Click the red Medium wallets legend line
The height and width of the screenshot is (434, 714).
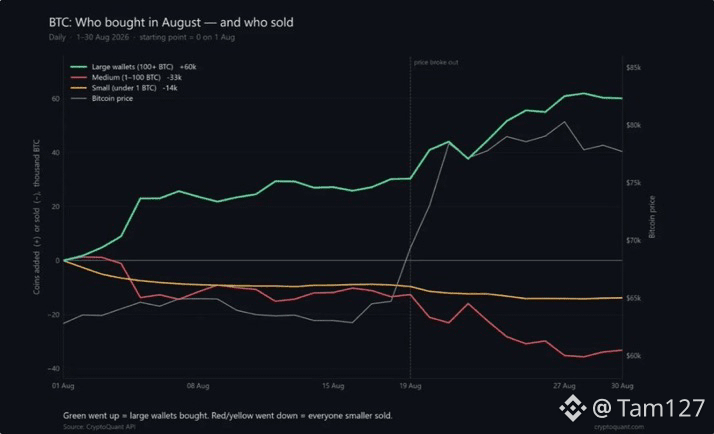point(79,77)
